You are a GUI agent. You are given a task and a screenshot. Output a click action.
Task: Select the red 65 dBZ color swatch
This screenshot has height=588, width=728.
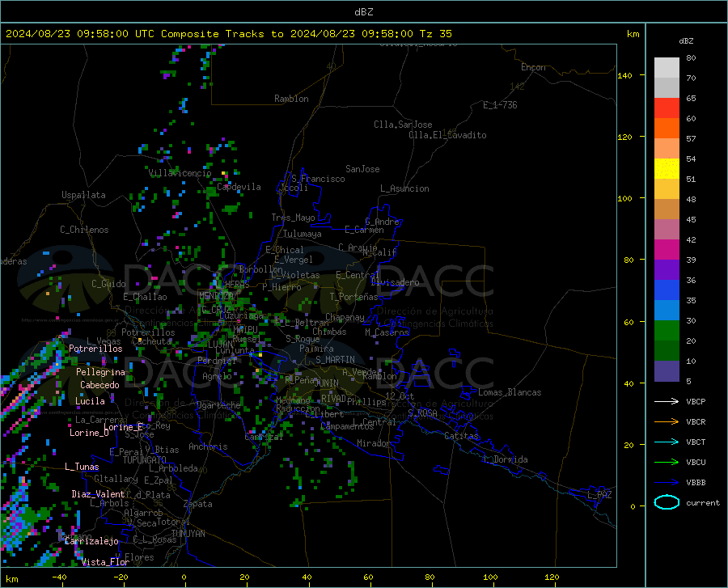pos(667,108)
